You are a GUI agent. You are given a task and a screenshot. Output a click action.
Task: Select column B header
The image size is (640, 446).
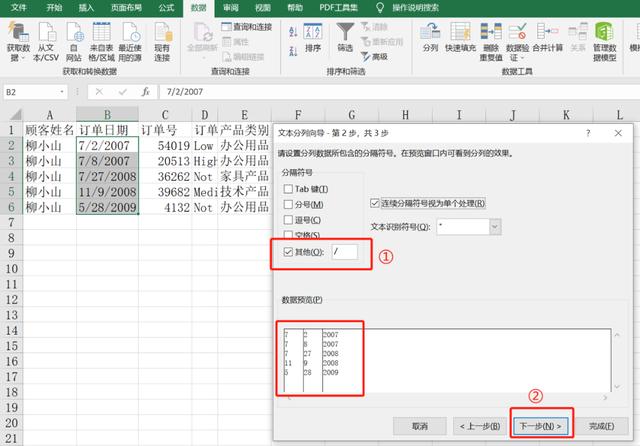coord(107,114)
